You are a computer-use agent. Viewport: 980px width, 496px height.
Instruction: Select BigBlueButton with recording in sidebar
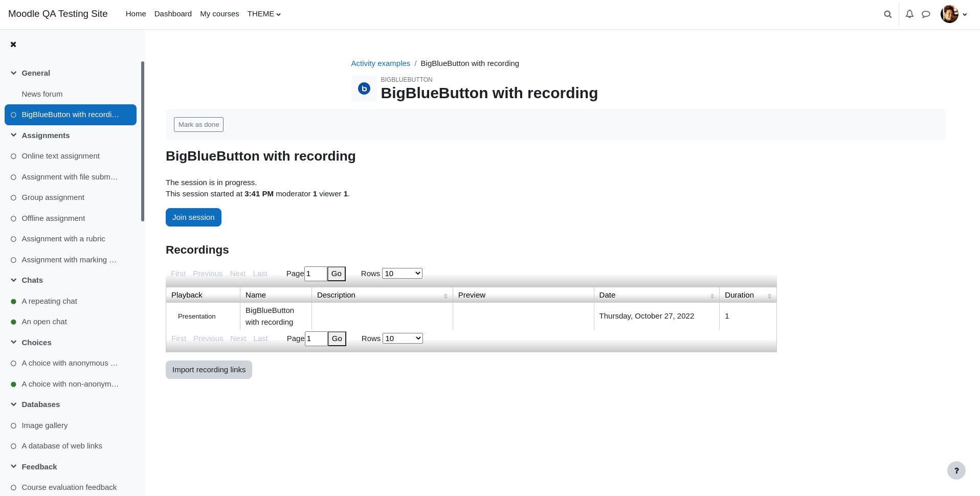[x=71, y=115]
